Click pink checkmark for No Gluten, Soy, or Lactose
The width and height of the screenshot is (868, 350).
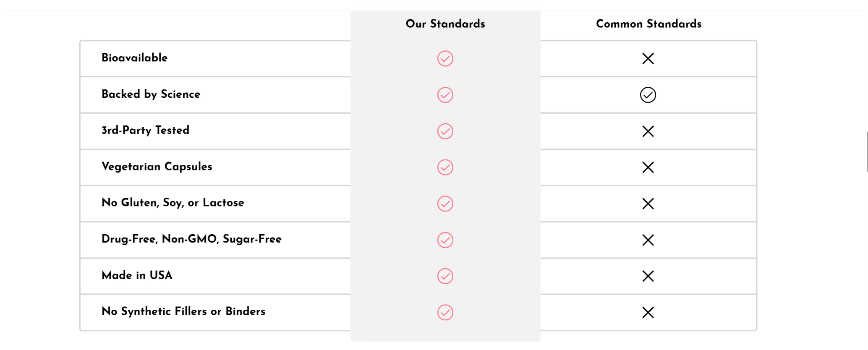pos(445,204)
